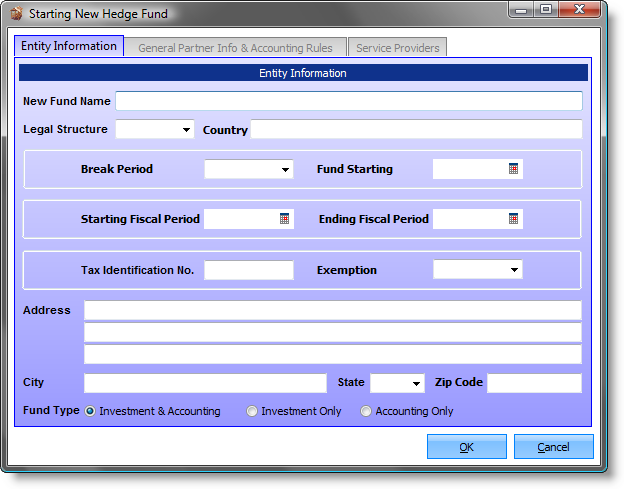Click the application icon in title bar

coord(16,14)
